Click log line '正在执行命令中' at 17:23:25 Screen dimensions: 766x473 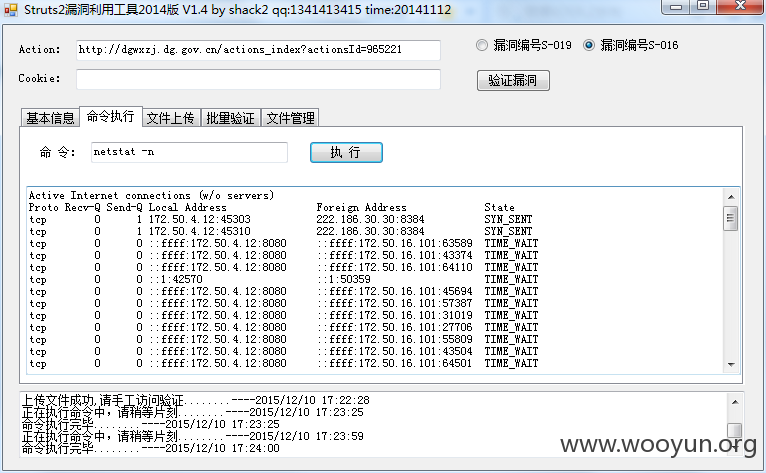coord(193,412)
